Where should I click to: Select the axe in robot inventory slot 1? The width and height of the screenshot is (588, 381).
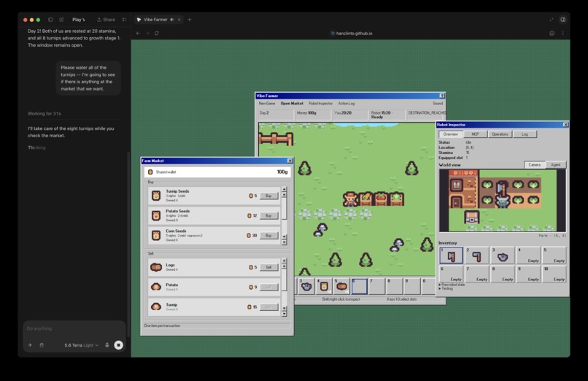pyautogui.click(x=451, y=255)
